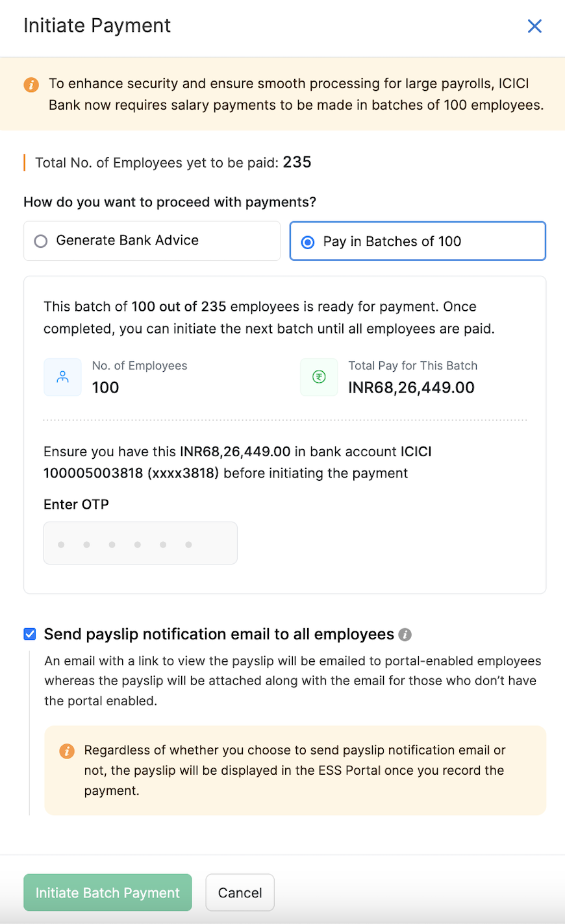Focus the last OTP digit slot

pyautogui.click(x=189, y=544)
